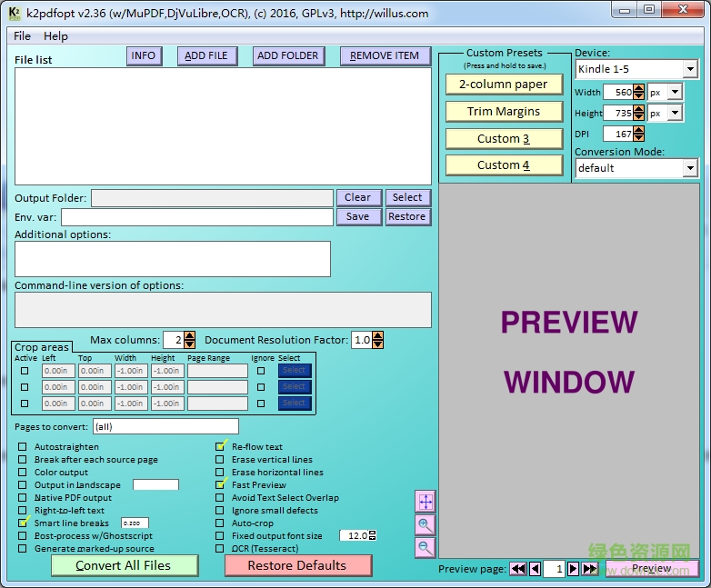Zoom in on the preview
The image size is (711, 588).
click(426, 525)
